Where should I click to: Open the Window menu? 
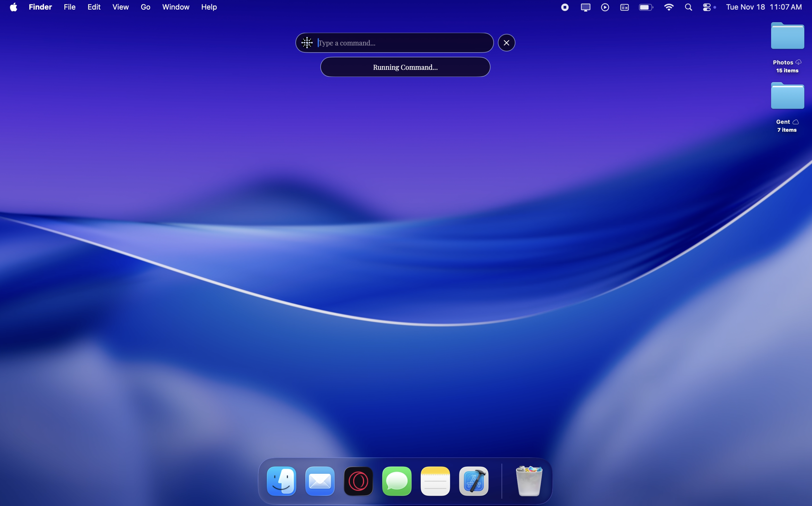(176, 7)
